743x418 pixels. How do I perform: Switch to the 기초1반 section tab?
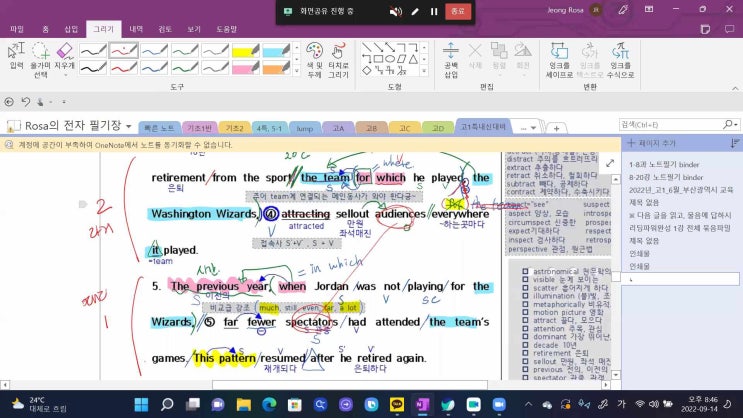(x=199, y=127)
